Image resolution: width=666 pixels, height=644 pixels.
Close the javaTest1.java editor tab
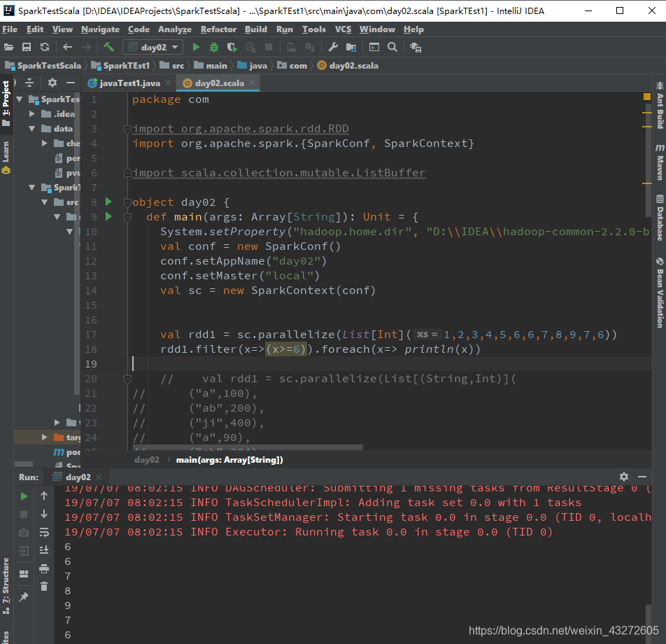click(168, 83)
